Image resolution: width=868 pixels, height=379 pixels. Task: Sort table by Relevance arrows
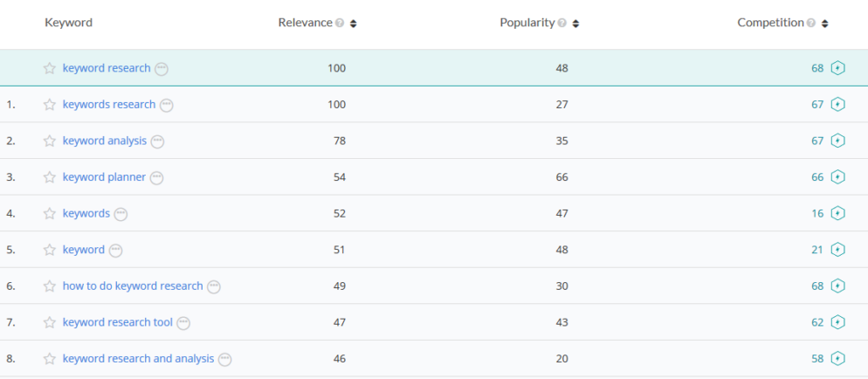point(353,24)
